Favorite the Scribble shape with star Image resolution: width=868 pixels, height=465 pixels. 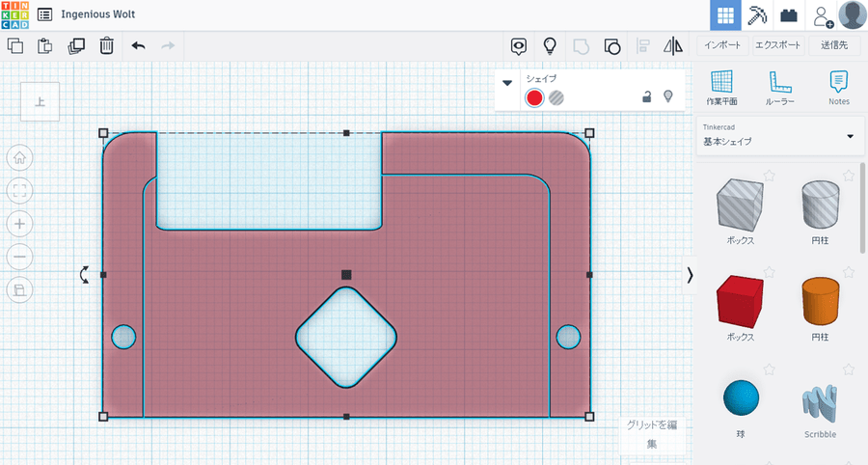(849, 369)
